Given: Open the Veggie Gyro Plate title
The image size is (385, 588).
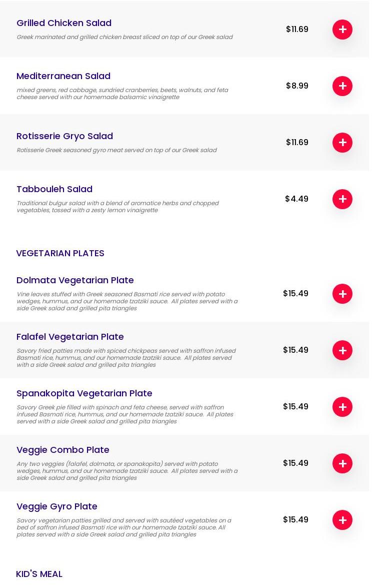Looking at the screenshot, I should (57, 506).
